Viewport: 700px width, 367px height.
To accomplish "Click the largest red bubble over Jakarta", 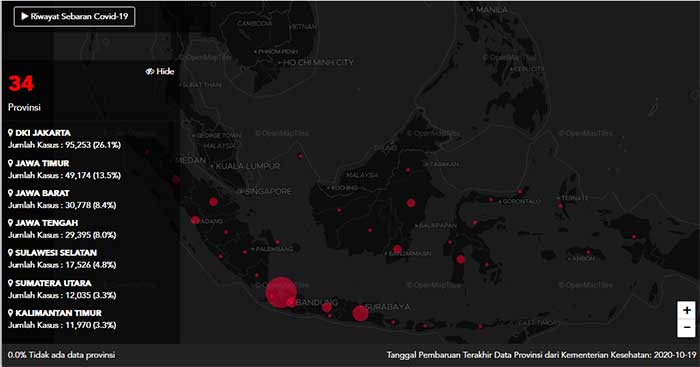I will pyautogui.click(x=281, y=292).
